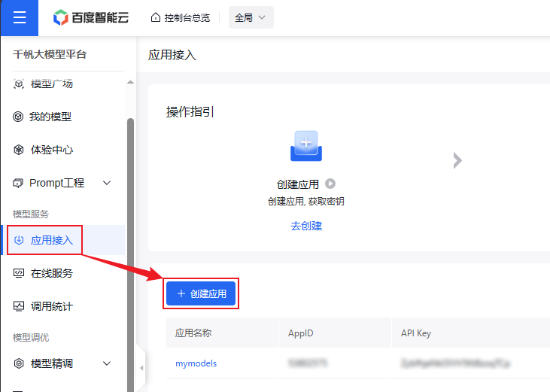Click the 在线服务 monitor icon
Viewport: 550px width, 392px height.
click(x=19, y=273)
